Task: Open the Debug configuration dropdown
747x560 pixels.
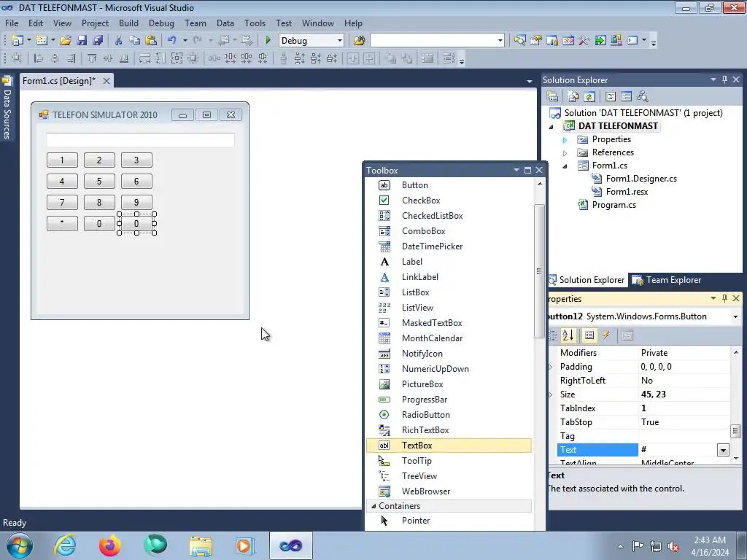Action: (x=340, y=41)
